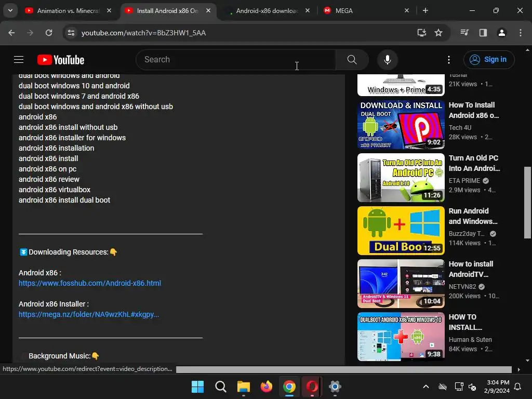Viewport: 532px width, 399px height.
Task: Open 'How to install AndroidTV' video title
Action: tap(471, 269)
